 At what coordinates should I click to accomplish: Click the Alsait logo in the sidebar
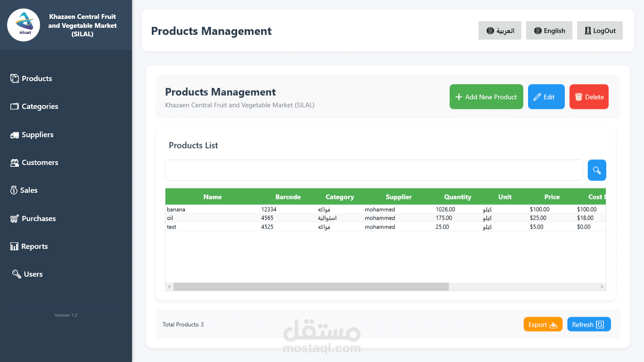24,25
